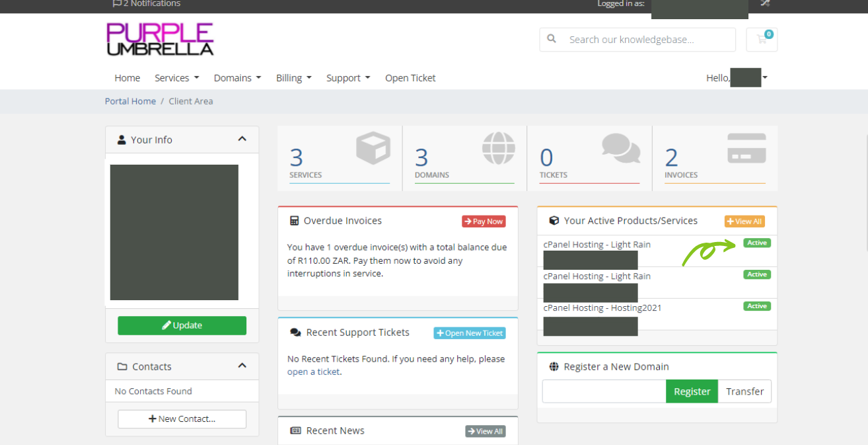Open the Tickets chat bubbles tile

[621, 148]
